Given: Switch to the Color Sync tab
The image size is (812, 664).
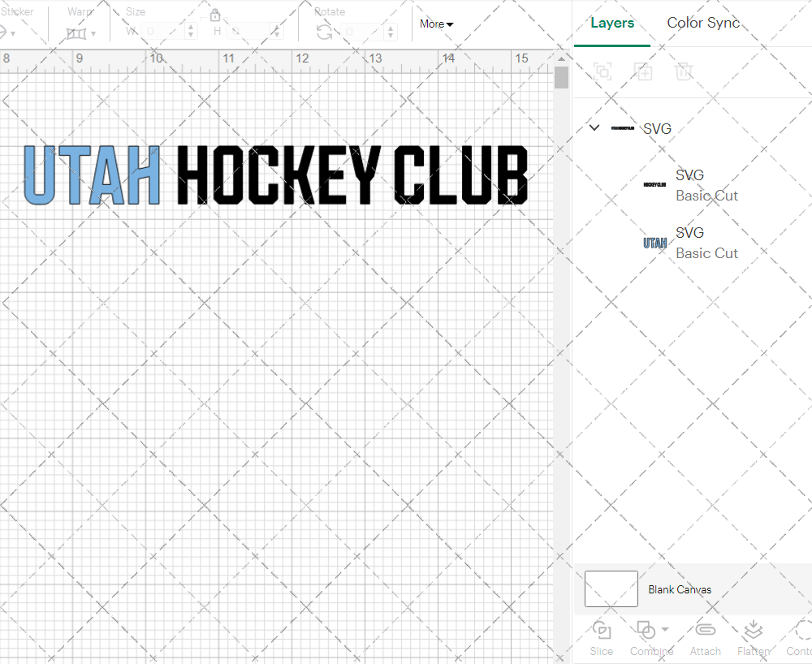Looking at the screenshot, I should click(x=703, y=23).
